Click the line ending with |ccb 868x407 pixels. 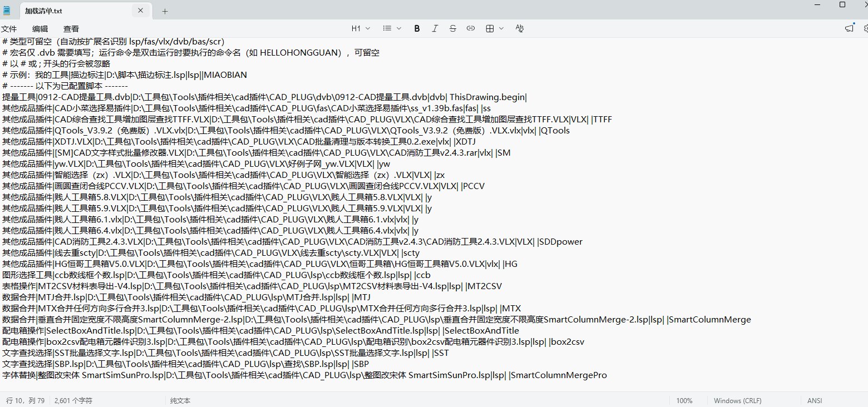[216, 275]
